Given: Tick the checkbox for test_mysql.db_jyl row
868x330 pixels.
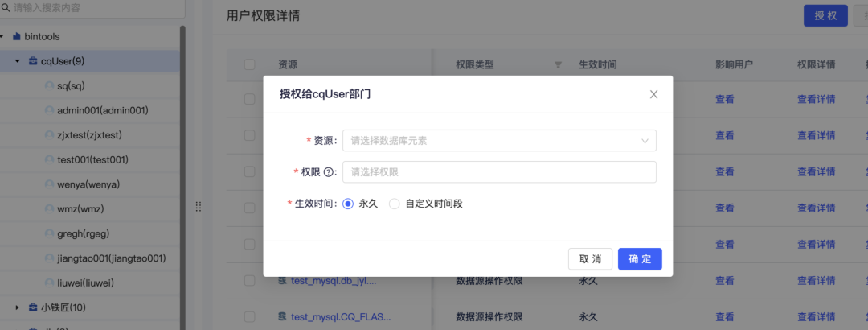Looking at the screenshot, I should 250,281.
